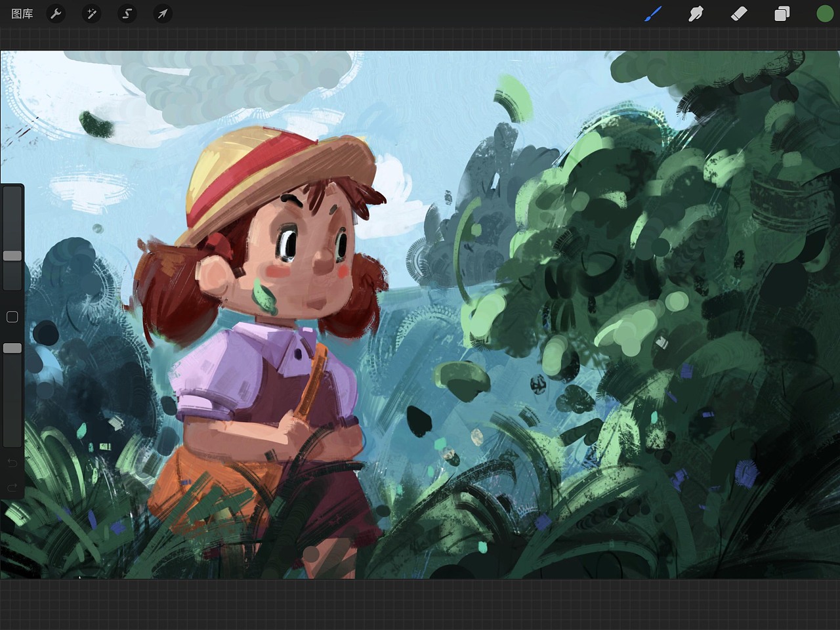Redo the stroke with redo arrow
Viewport: 840px width, 630px height.
(x=12, y=487)
